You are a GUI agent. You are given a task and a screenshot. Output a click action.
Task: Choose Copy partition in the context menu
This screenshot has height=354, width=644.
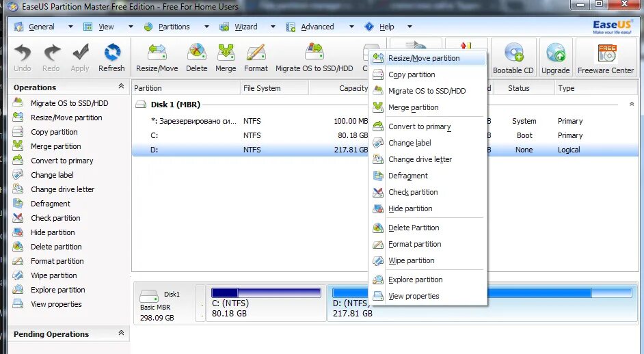(428, 74)
